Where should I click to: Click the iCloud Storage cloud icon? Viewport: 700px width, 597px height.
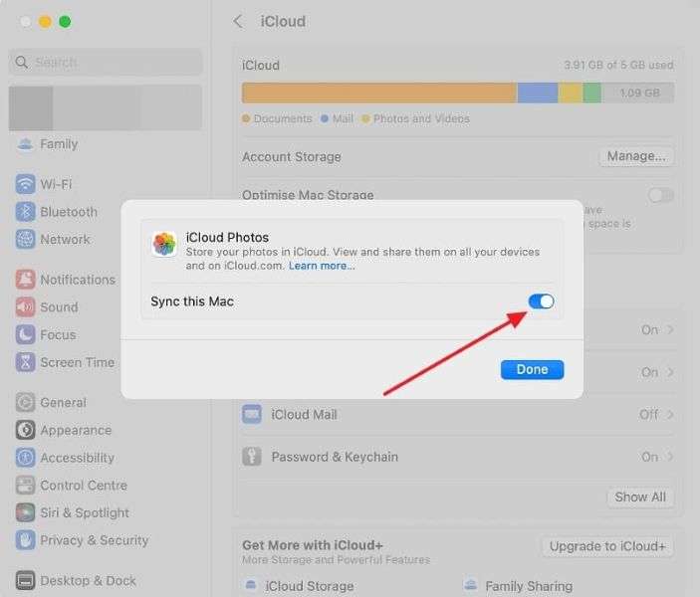tap(251, 585)
